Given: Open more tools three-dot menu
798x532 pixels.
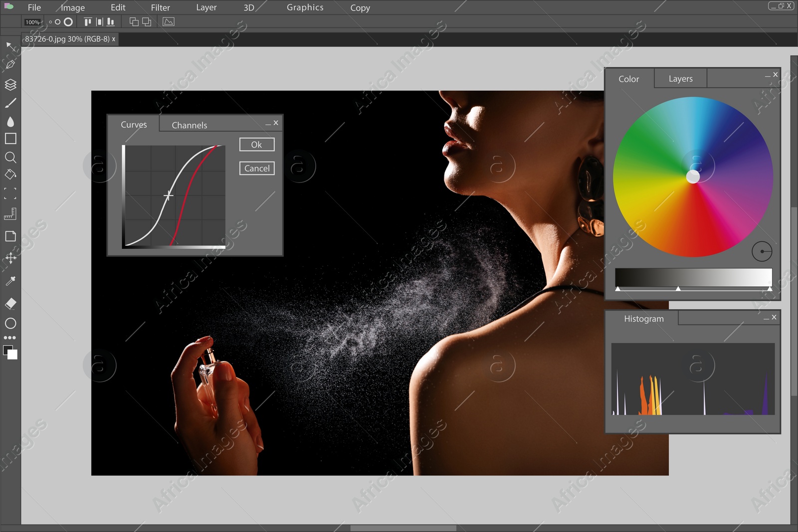Looking at the screenshot, I should coord(10,338).
